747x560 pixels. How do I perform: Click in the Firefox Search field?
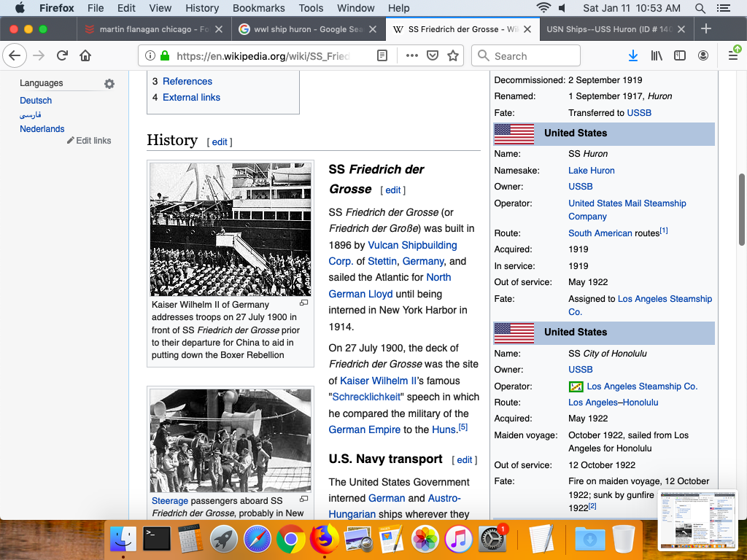click(533, 55)
